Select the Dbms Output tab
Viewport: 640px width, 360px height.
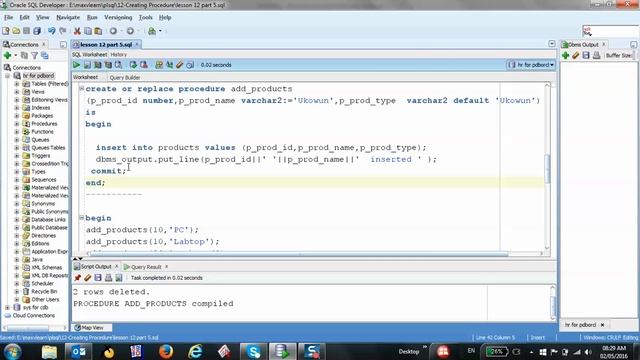point(583,44)
